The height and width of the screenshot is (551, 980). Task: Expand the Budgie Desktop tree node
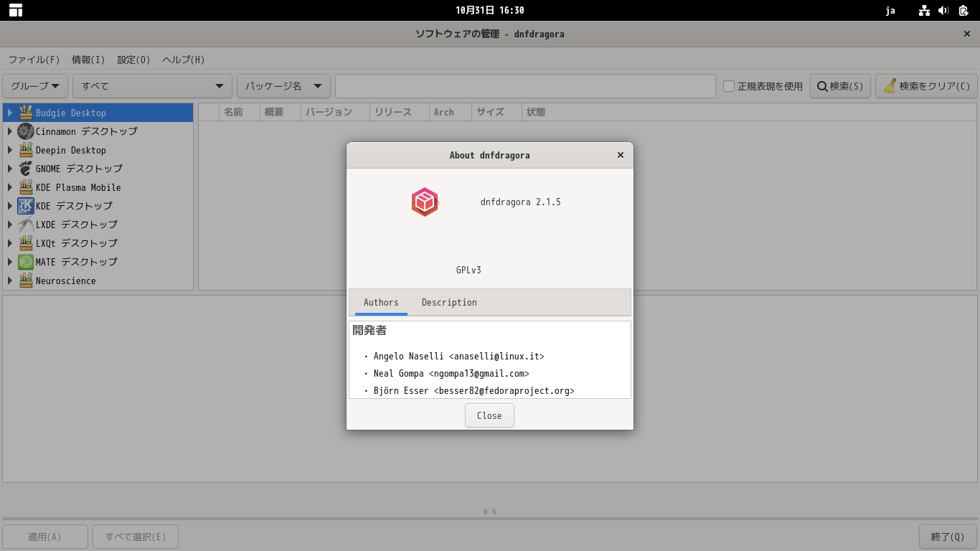coord(9,113)
